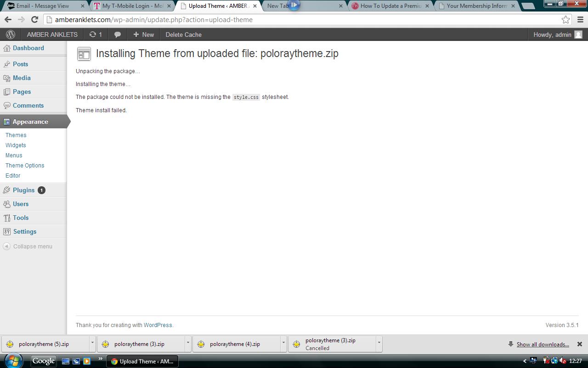Open the Editor submenu link
This screenshot has height=368, width=588.
[13, 175]
